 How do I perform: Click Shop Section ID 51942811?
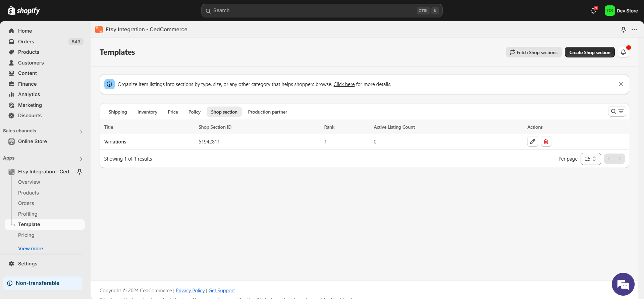pyautogui.click(x=209, y=142)
